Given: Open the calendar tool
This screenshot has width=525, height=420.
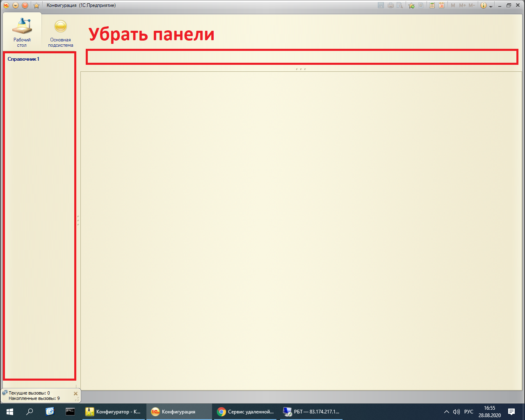Looking at the screenshot, I should pos(441,5).
